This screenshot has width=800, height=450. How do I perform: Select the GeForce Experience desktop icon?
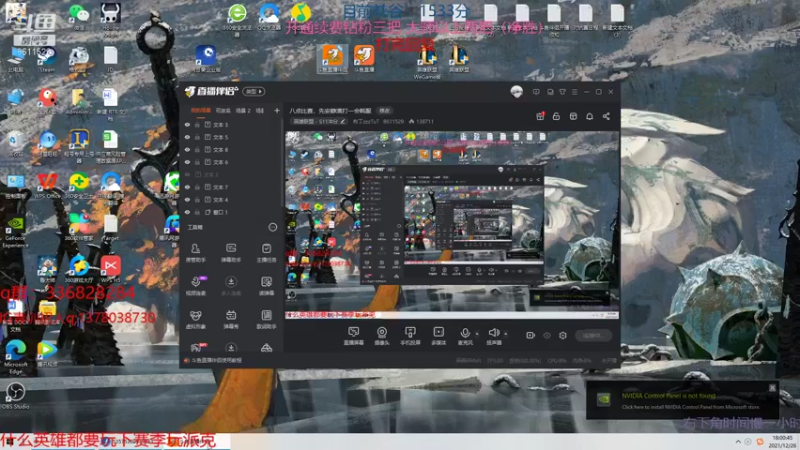(15, 232)
